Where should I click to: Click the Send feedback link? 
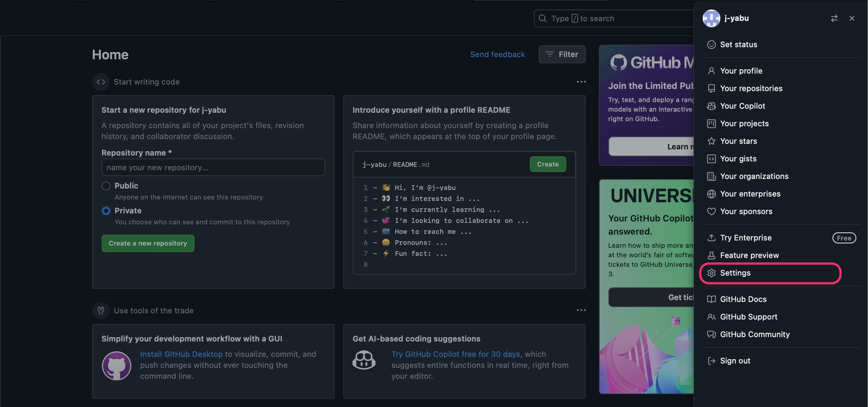(x=497, y=55)
